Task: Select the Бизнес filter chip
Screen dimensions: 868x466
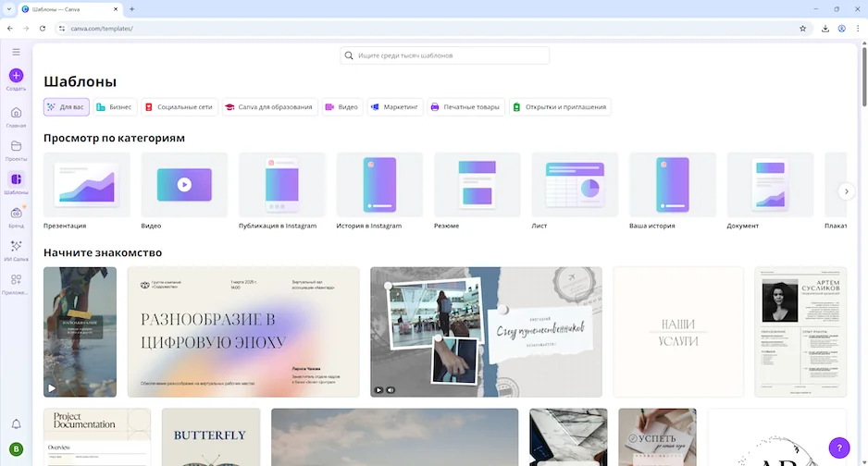Action: (x=115, y=106)
